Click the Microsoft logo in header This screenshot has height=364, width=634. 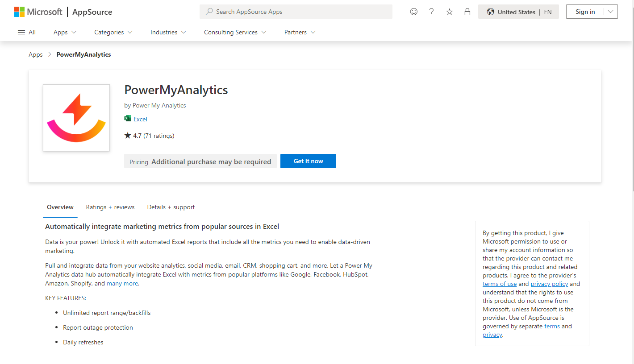pos(38,12)
